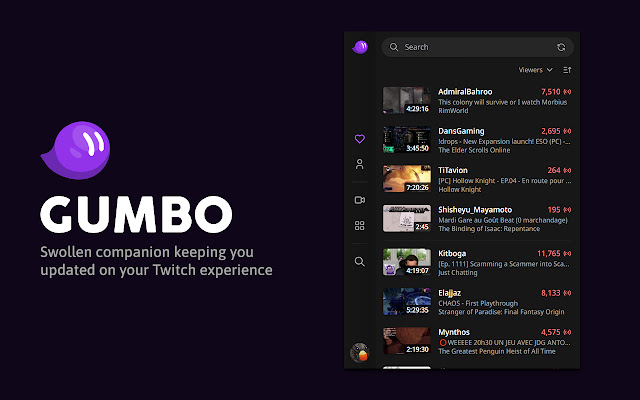Click live indicator icon next to 4,575
Screen dimensions: 640x400
pyautogui.click(x=567, y=332)
